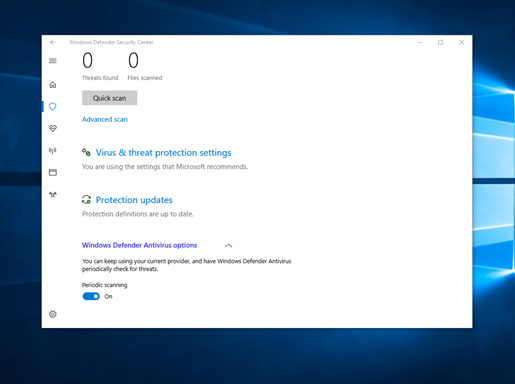This screenshot has width=515, height=384.
Task: Open Protection updates
Action: 134,200
